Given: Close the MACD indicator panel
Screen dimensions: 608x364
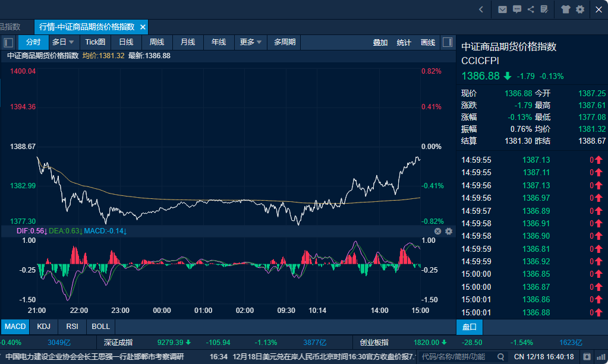Looking at the screenshot, I should click(x=438, y=231).
